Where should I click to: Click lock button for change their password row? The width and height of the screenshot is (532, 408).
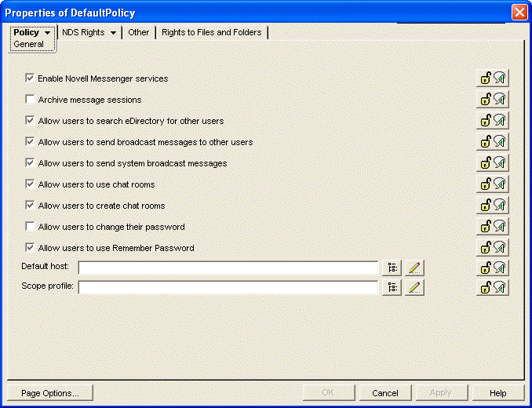[x=492, y=227]
